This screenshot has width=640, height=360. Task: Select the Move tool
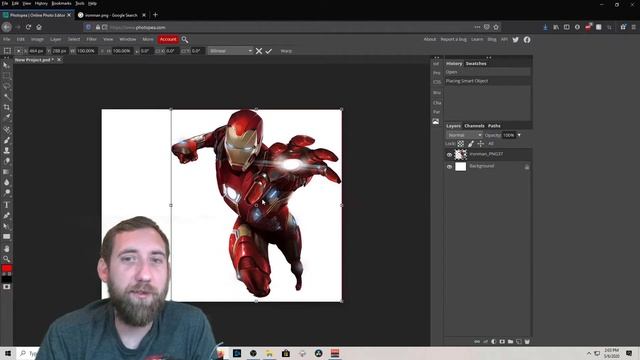[7, 65]
